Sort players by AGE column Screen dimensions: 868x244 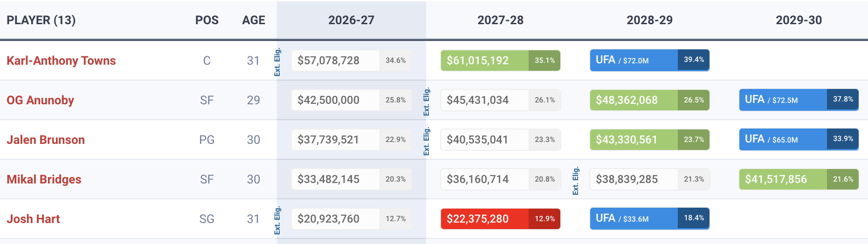point(254,20)
